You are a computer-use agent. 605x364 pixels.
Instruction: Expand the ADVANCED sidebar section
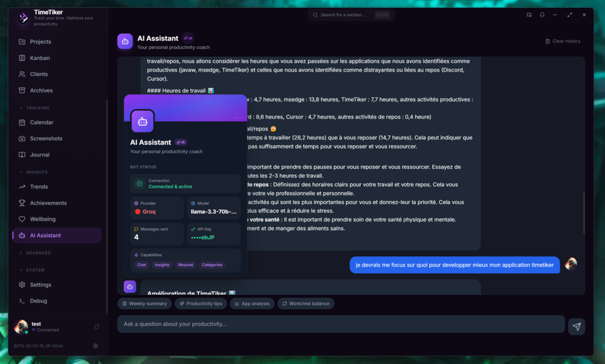tap(35, 253)
